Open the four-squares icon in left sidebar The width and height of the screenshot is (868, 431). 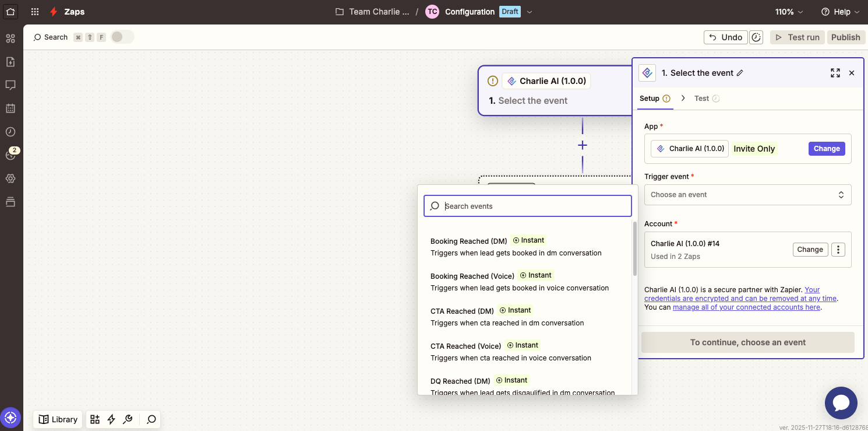(10, 38)
